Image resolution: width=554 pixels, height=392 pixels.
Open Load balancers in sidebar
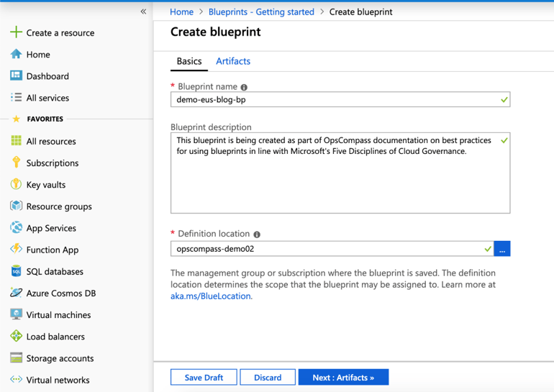[x=55, y=337]
